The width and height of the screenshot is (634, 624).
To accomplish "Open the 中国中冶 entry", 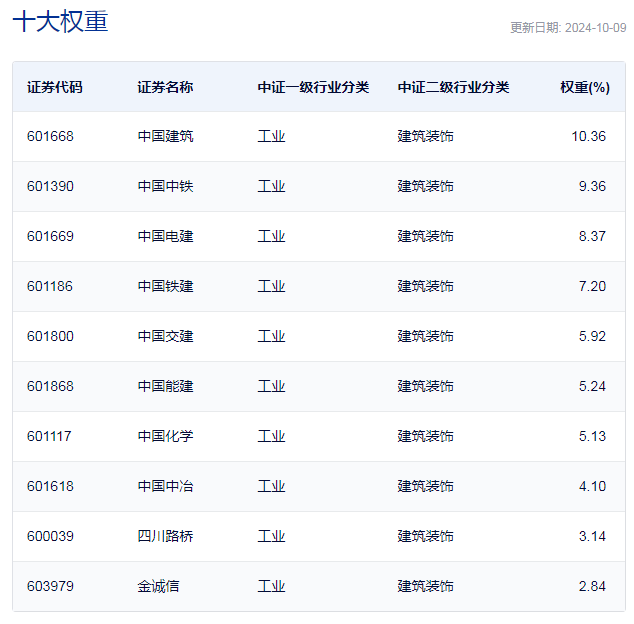I will coord(165,486).
